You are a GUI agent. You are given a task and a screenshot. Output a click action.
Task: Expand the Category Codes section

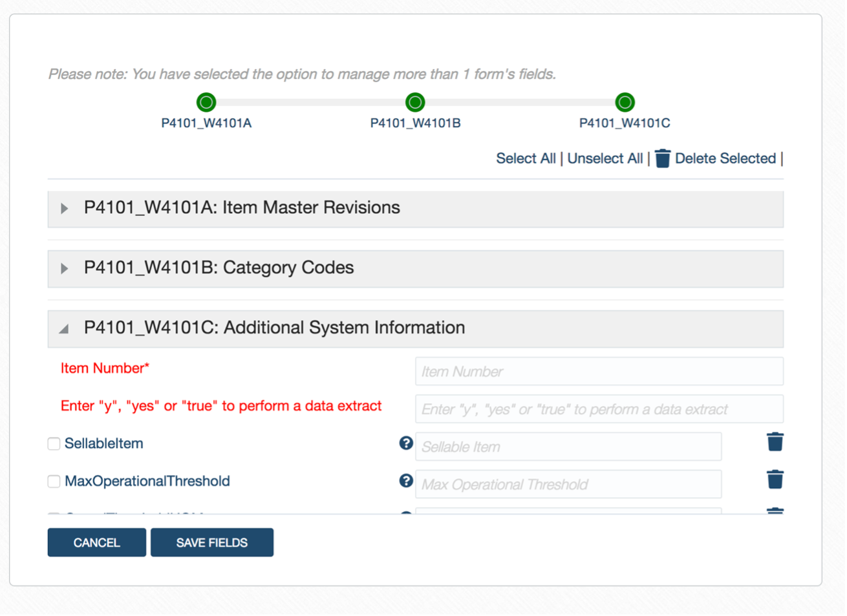(63, 268)
